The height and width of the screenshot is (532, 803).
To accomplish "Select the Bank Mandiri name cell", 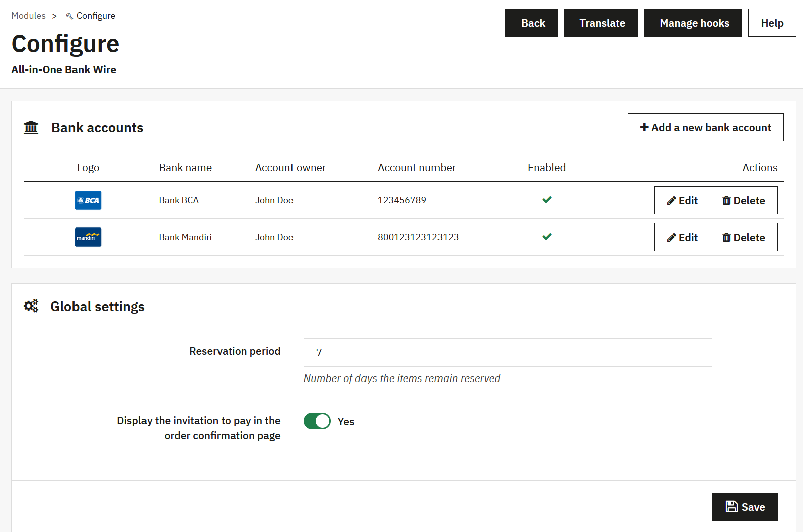I will tap(185, 237).
